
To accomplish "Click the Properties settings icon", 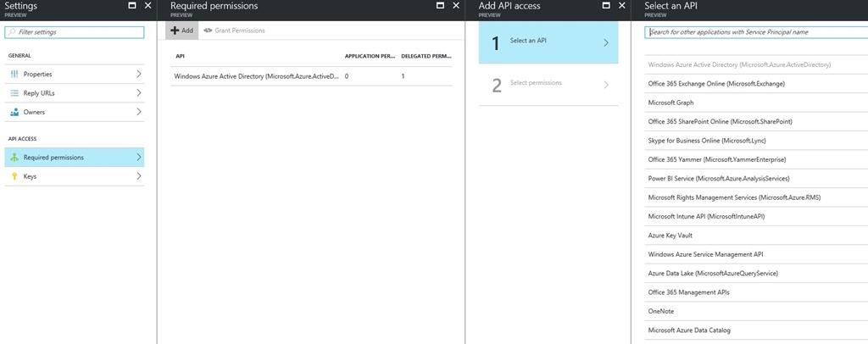I will click(14, 75).
